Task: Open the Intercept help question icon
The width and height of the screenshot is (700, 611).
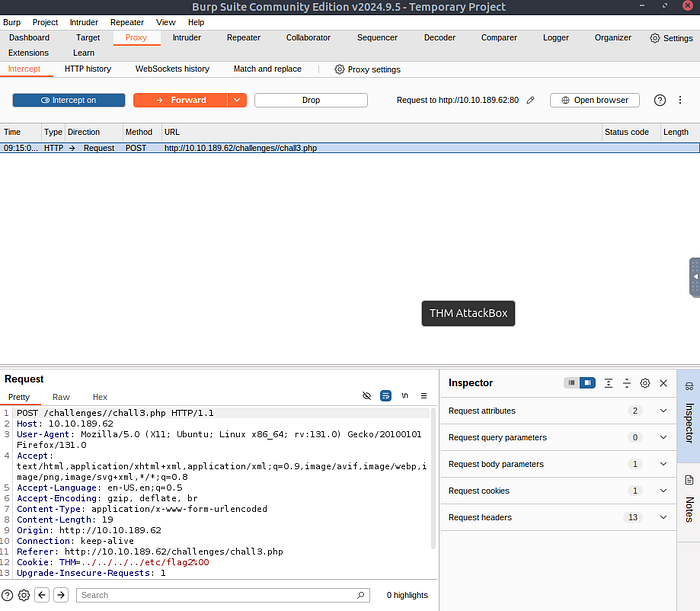Action: pyautogui.click(x=660, y=100)
